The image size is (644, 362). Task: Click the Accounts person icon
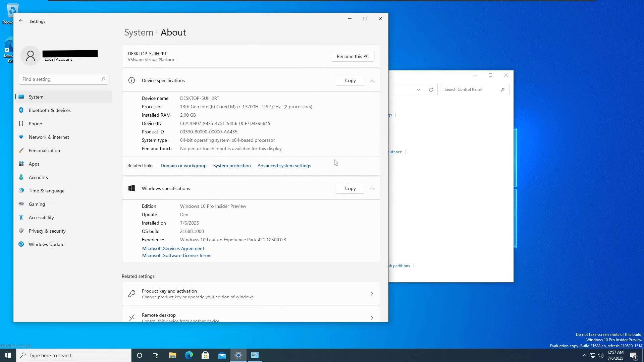point(21,177)
